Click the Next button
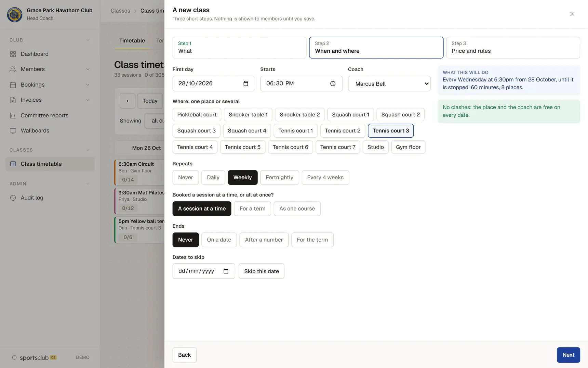The width and height of the screenshot is (588, 368). [x=568, y=355]
